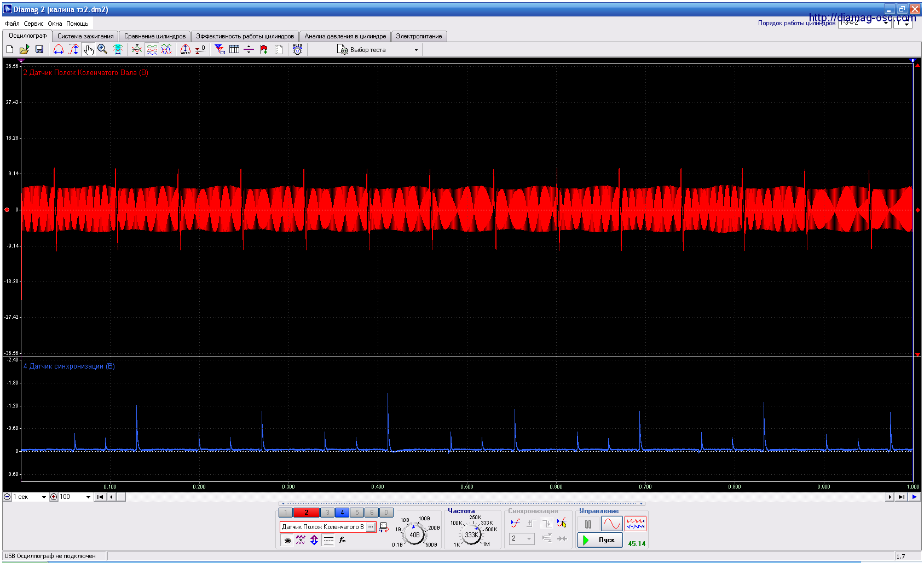
Task: Start acquisition with the Пуск button
Action: tap(600, 540)
